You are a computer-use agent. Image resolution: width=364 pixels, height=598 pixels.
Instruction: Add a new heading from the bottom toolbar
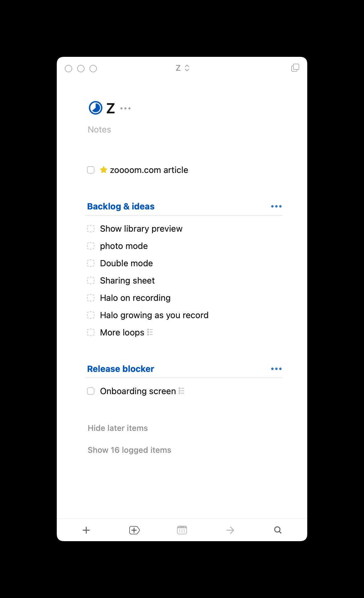click(134, 530)
